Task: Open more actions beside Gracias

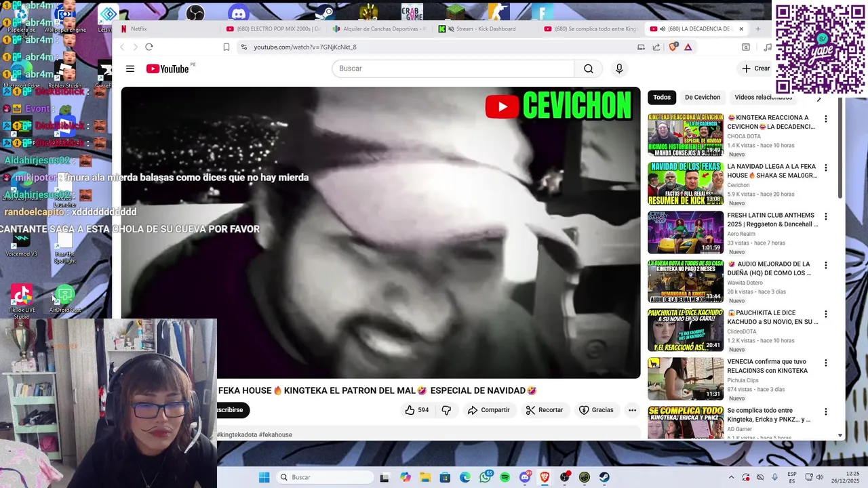Action: [x=632, y=410]
